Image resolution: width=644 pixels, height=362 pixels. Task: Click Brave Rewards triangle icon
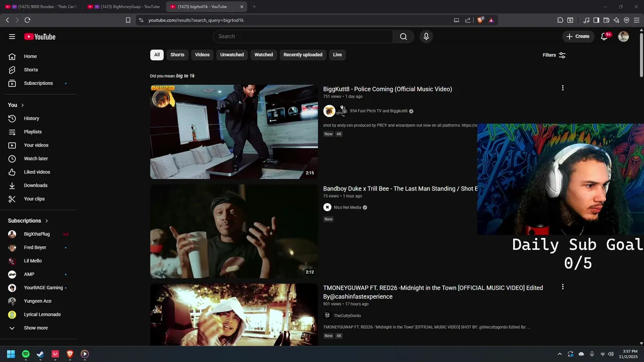491,20
